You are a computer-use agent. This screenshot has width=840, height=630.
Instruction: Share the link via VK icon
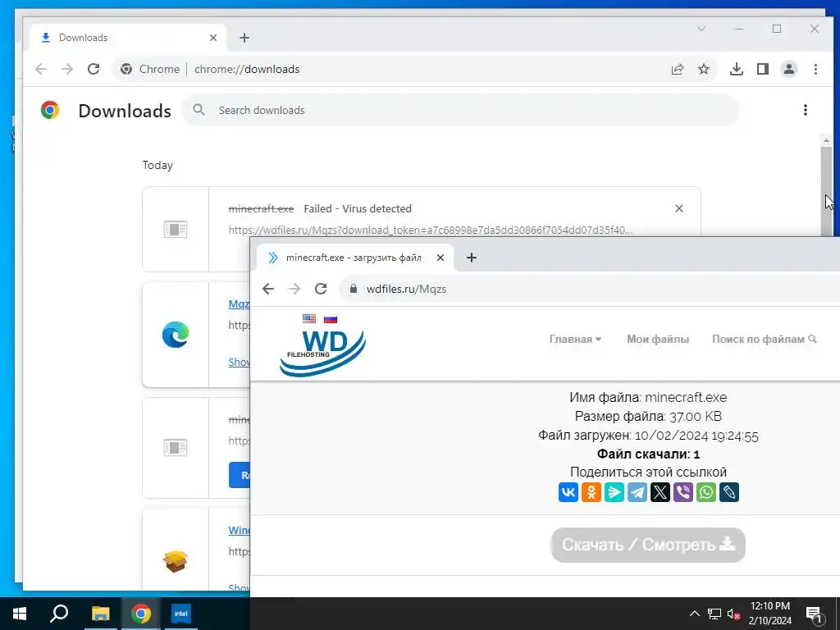click(x=568, y=492)
